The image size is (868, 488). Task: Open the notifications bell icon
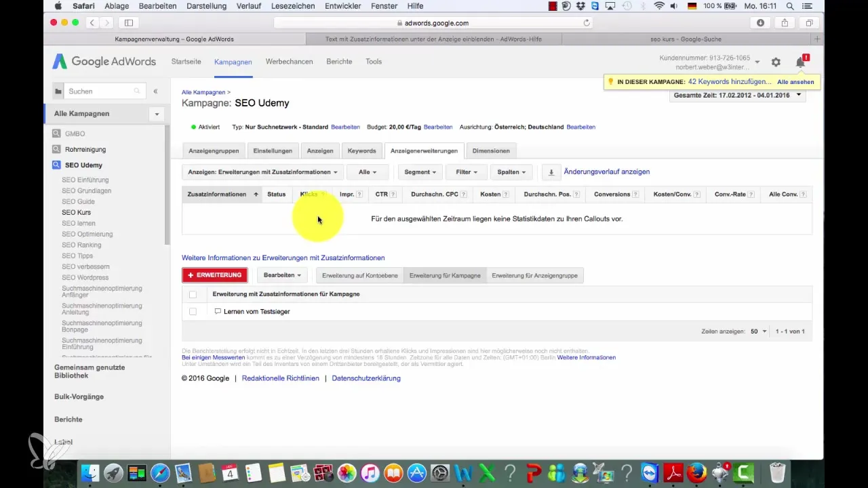pyautogui.click(x=800, y=62)
